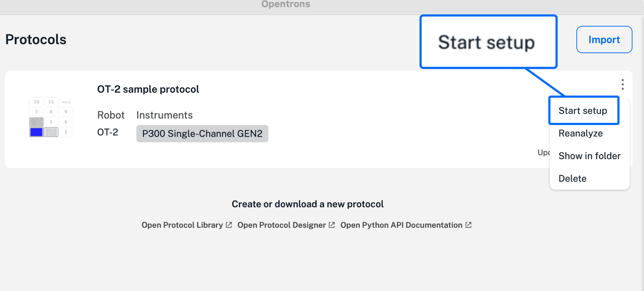Open Python API Documentation link

(x=406, y=225)
